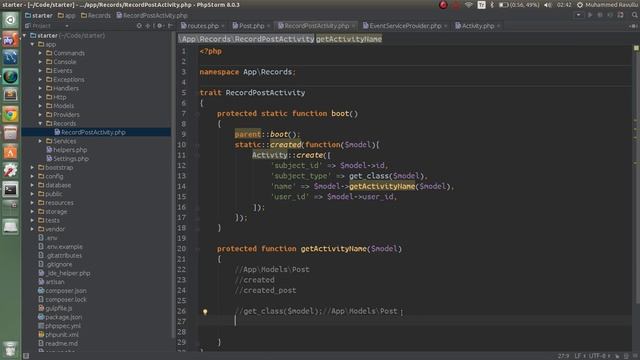Open the session gear menu
The width and height of the screenshot is (640, 360).
[x=580, y=5]
